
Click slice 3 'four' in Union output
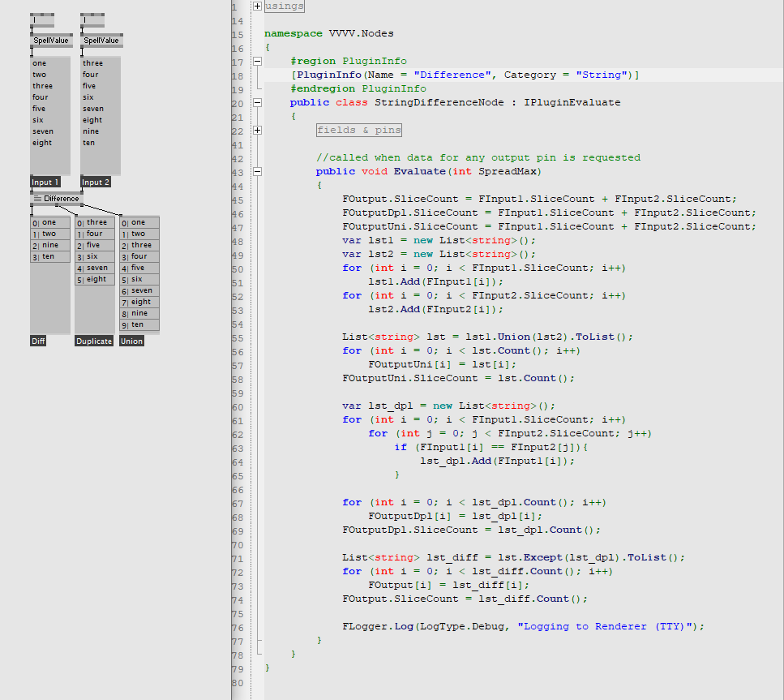(x=139, y=256)
